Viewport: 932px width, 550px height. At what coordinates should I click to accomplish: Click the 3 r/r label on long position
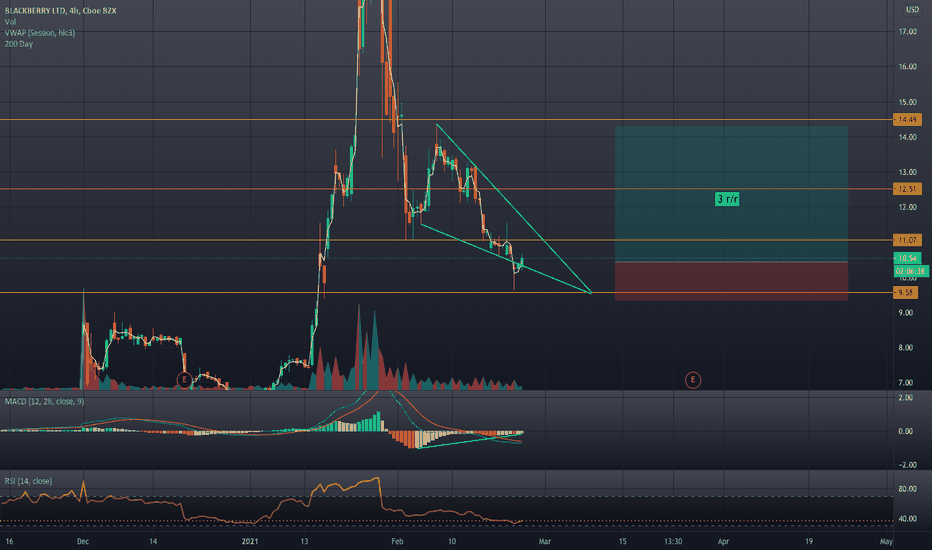(x=727, y=199)
